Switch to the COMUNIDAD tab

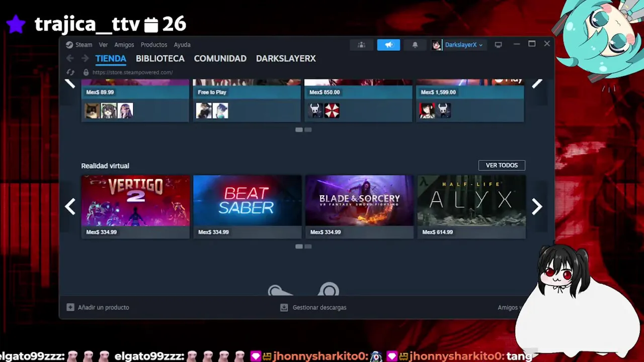click(x=220, y=58)
